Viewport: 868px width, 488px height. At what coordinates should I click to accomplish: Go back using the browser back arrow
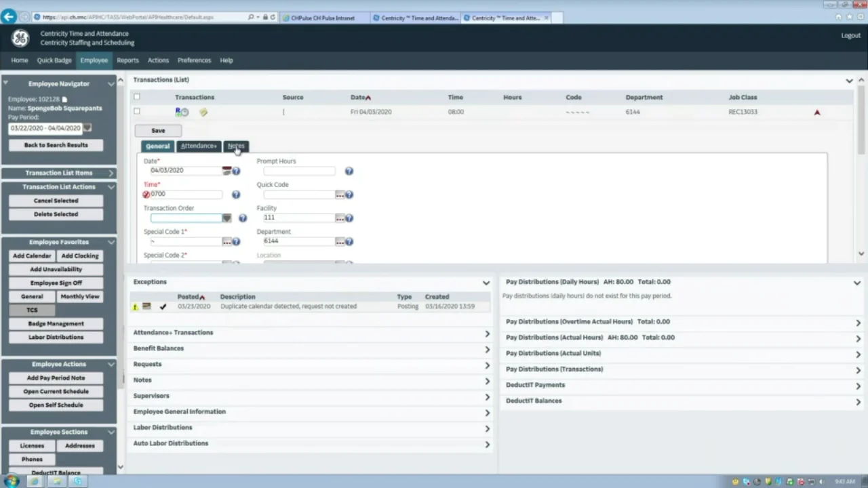pyautogui.click(x=9, y=17)
